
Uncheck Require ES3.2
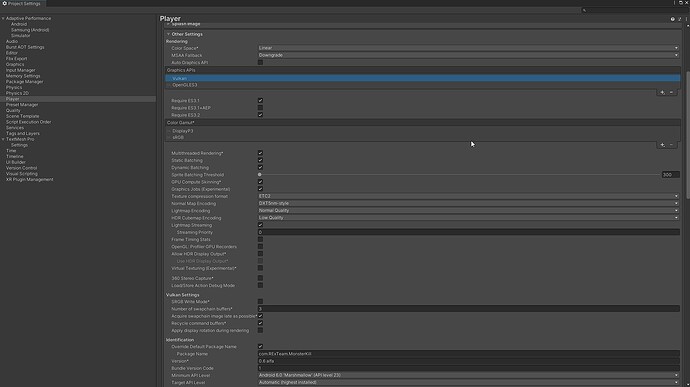tap(260, 115)
